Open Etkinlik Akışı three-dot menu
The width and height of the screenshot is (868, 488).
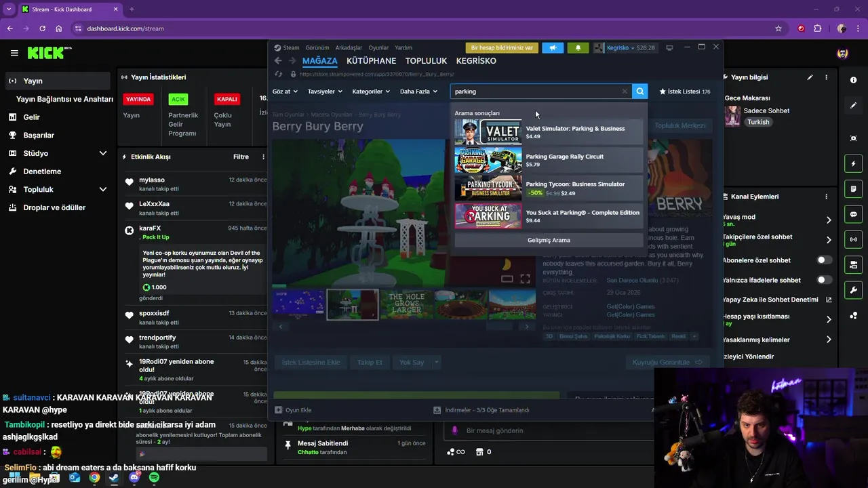coord(264,157)
